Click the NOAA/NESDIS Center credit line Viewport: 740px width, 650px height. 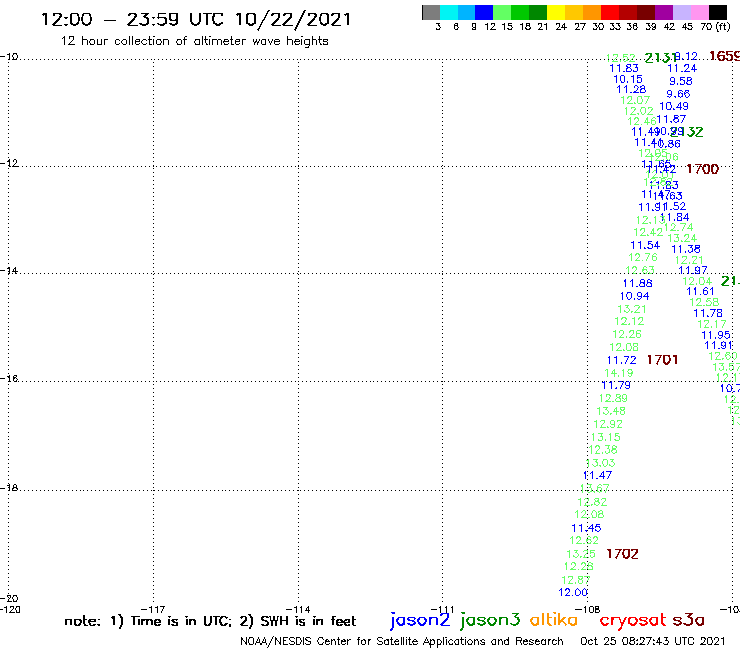point(402,641)
